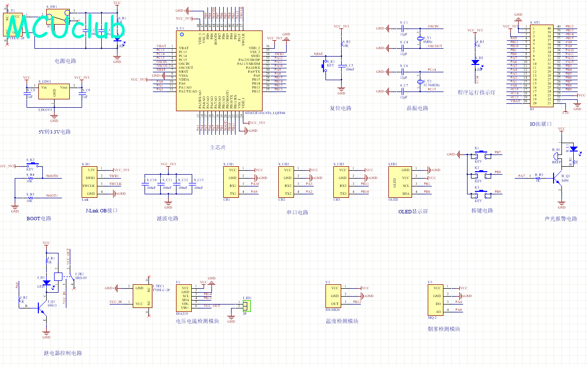Select the '电压电流检测模块' label text
Screen dimensions: 588x366
197,321
